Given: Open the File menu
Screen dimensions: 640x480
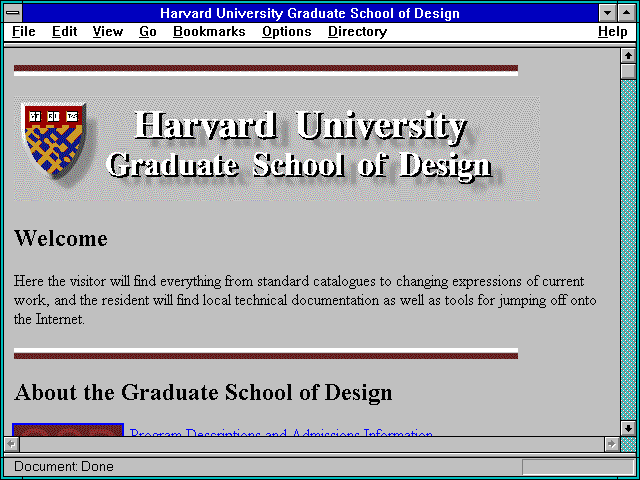Looking at the screenshot, I should pyautogui.click(x=24, y=32).
